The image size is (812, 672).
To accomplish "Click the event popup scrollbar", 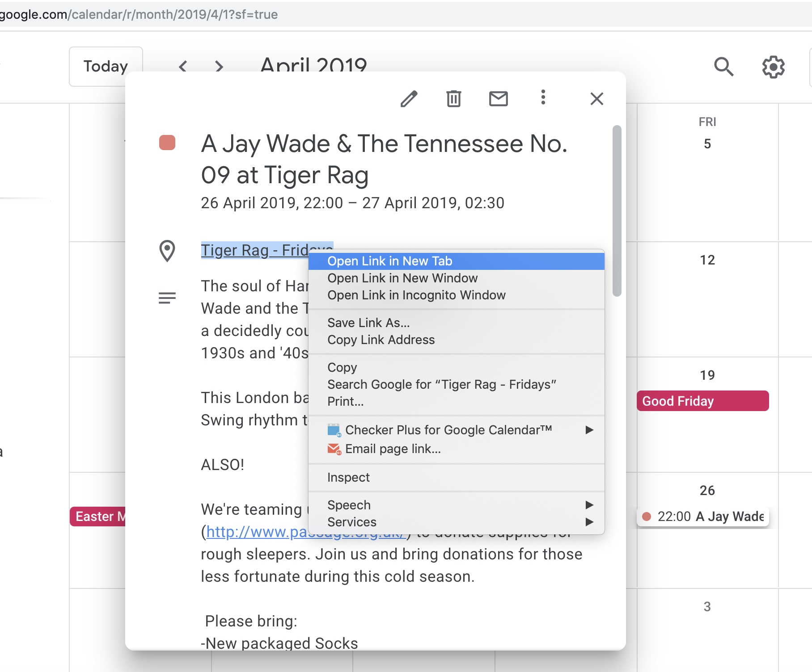I will pyautogui.click(x=617, y=211).
